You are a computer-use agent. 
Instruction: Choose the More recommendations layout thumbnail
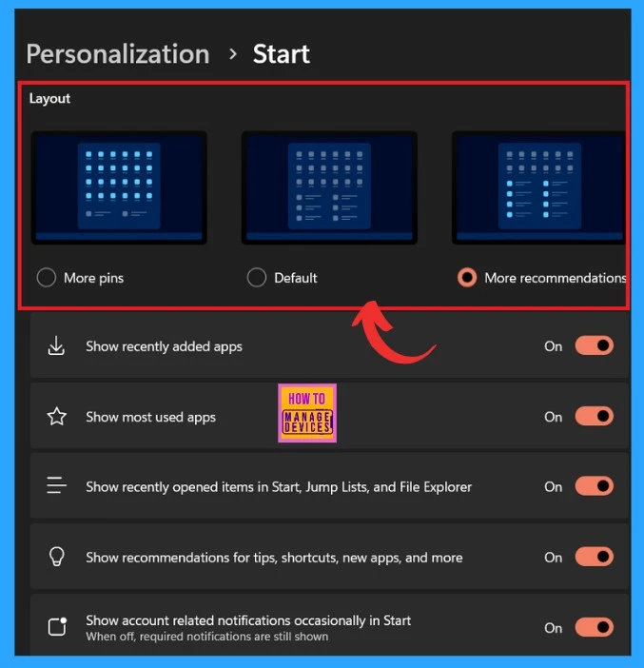(538, 187)
